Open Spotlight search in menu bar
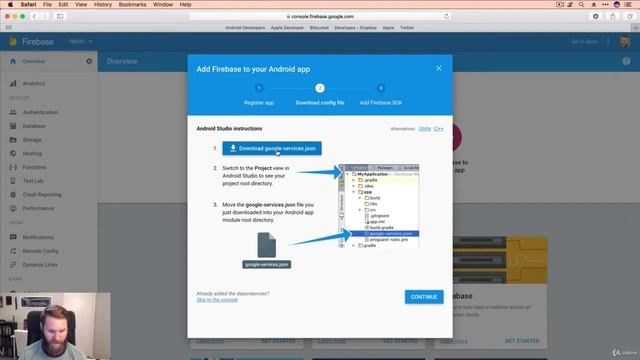This screenshot has height=360, width=640. click(x=581, y=4)
